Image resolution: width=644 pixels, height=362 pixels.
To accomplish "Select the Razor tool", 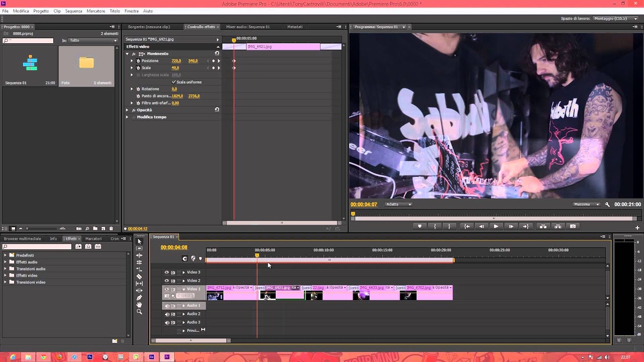I will (x=139, y=277).
